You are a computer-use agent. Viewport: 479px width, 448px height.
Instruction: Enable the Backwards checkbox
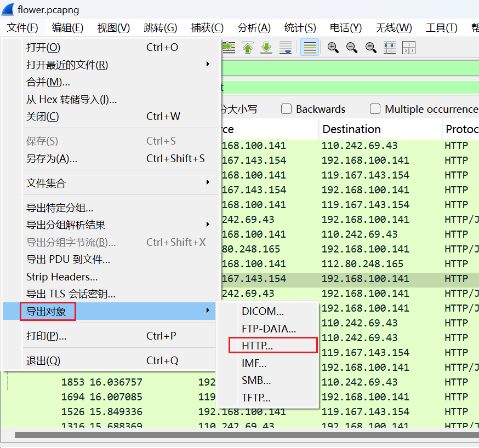click(286, 109)
